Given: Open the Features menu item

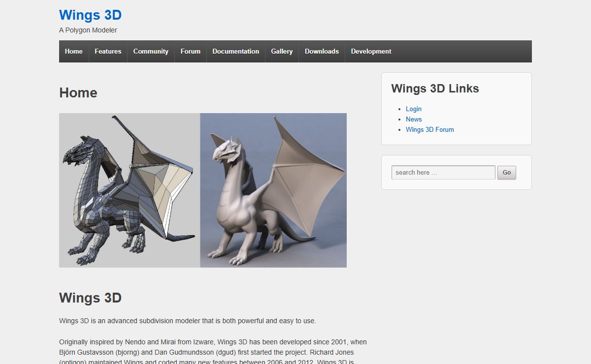Looking at the screenshot, I should [x=108, y=51].
